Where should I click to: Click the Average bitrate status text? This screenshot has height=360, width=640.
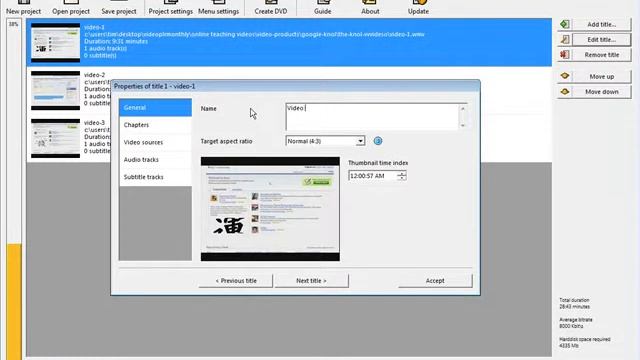point(576,323)
